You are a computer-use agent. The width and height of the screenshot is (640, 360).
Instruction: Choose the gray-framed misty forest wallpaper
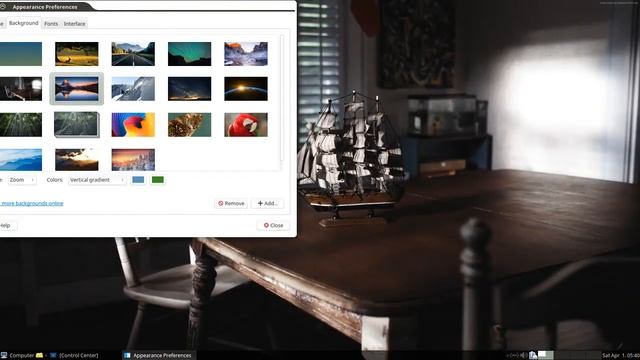[77, 124]
